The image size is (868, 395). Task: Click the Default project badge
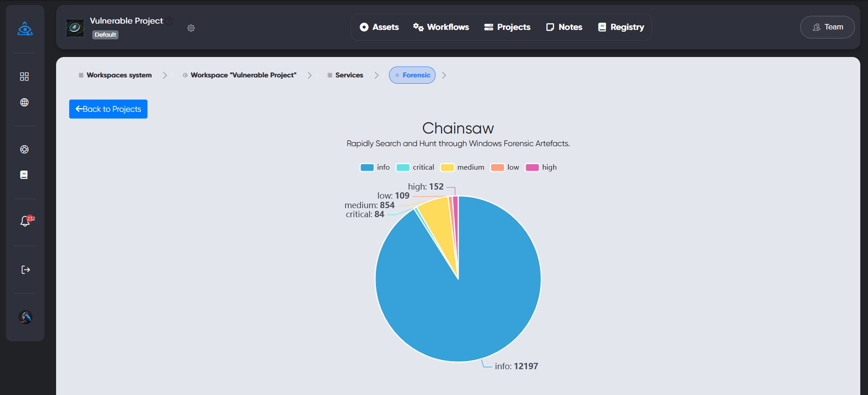click(105, 35)
